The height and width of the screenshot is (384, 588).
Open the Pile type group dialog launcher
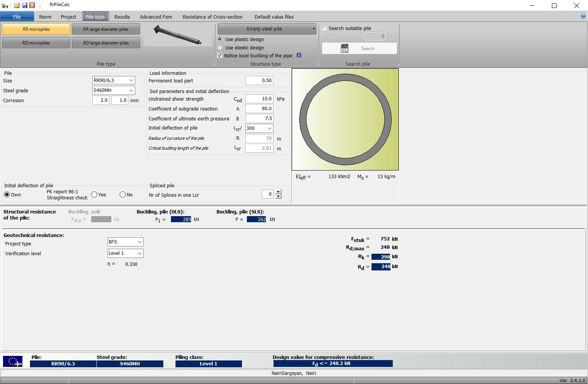pos(212,64)
